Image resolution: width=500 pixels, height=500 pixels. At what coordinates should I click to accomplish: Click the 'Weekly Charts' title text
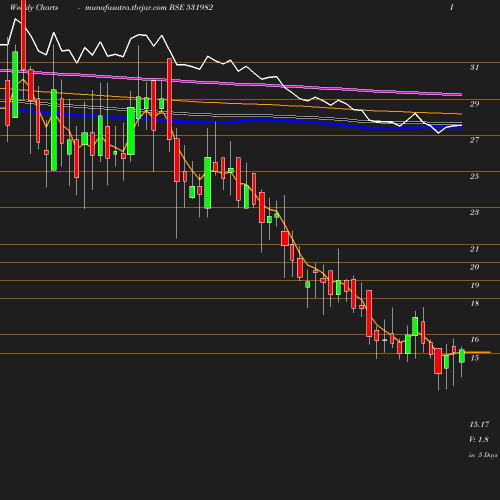(34, 7)
